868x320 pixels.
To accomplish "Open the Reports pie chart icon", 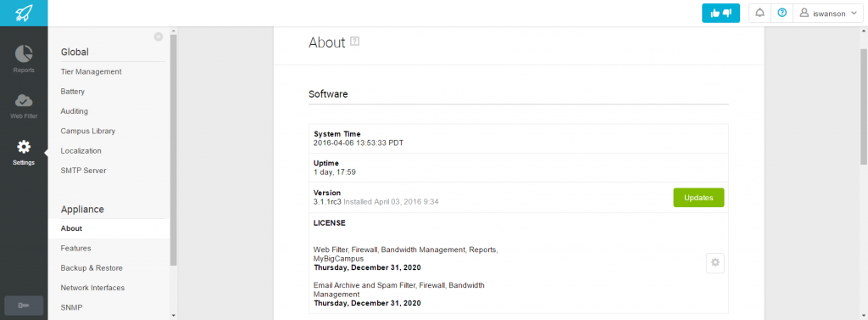I will pyautogui.click(x=24, y=53).
